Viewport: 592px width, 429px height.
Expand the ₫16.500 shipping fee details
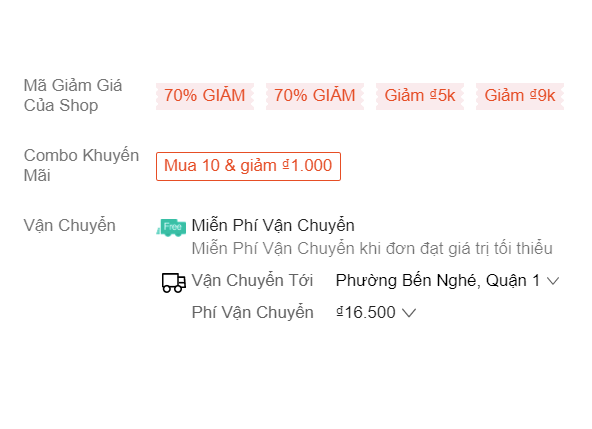coord(376,312)
